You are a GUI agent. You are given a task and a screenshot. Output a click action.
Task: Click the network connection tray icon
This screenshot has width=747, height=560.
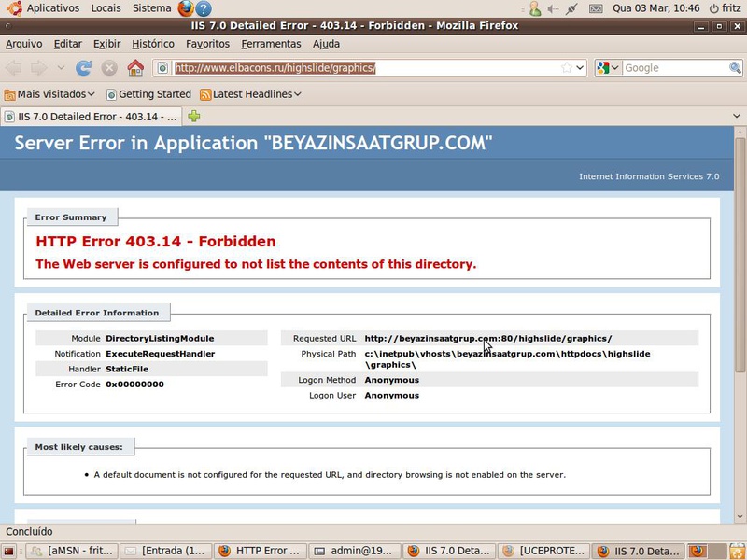coord(571,8)
